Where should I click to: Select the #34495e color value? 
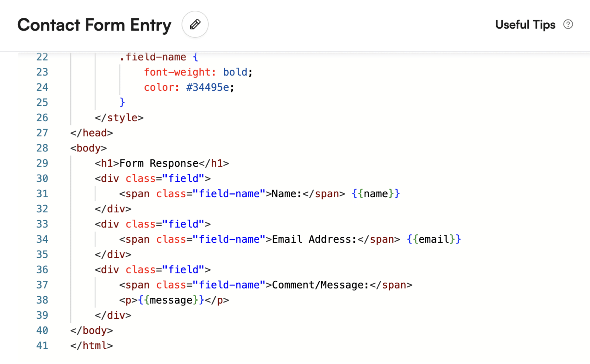click(208, 87)
